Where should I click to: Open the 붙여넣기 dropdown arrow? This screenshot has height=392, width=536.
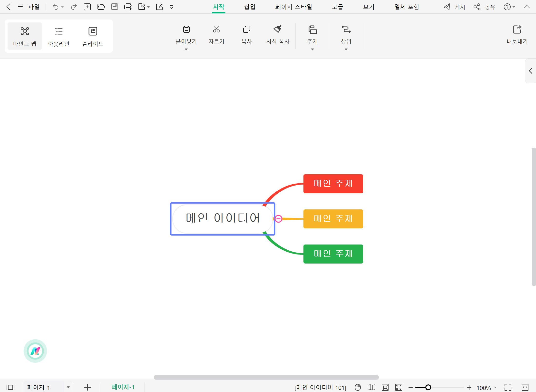tap(186, 49)
